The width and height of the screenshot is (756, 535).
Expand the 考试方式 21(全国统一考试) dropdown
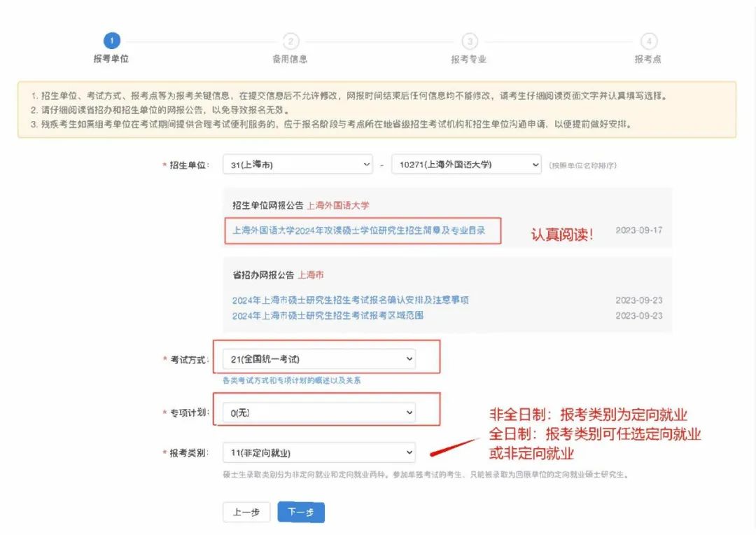point(318,359)
